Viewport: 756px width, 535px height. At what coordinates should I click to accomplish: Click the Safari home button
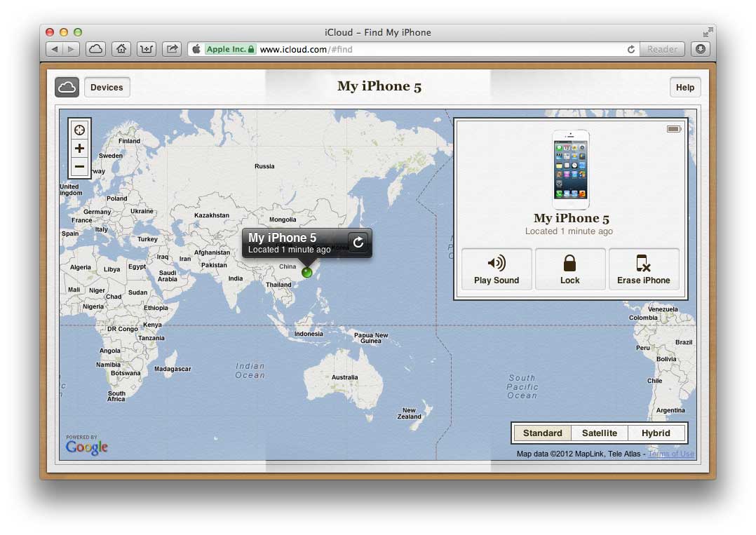121,49
